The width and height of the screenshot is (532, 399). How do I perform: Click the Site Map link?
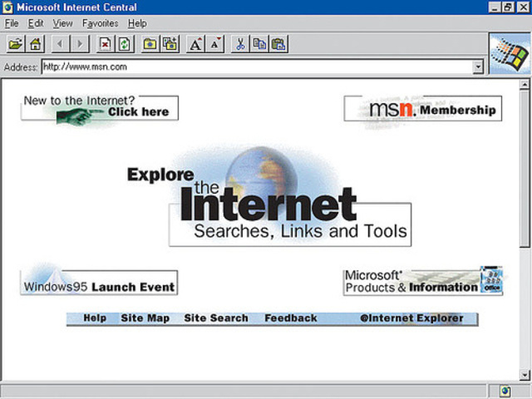click(145, 318)
